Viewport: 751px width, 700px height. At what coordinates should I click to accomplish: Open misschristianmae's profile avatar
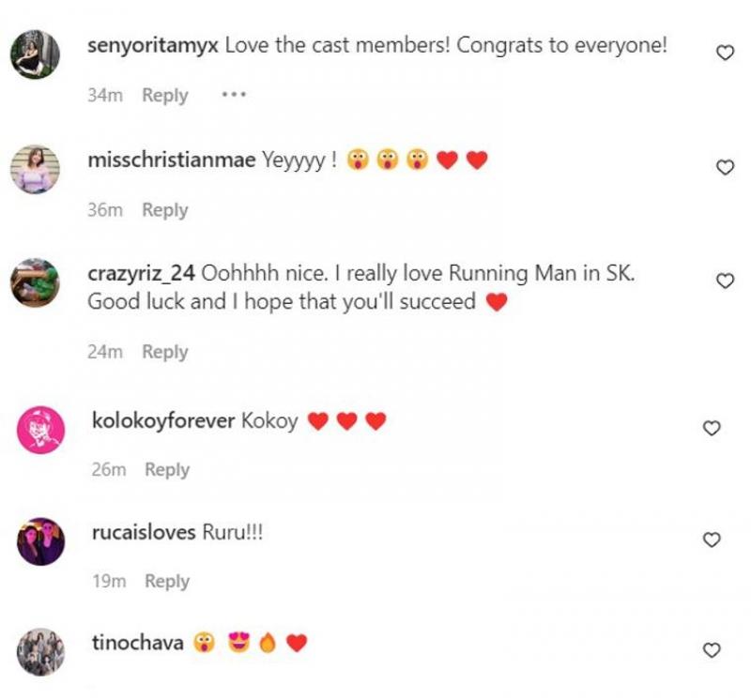tap(36, 169)
